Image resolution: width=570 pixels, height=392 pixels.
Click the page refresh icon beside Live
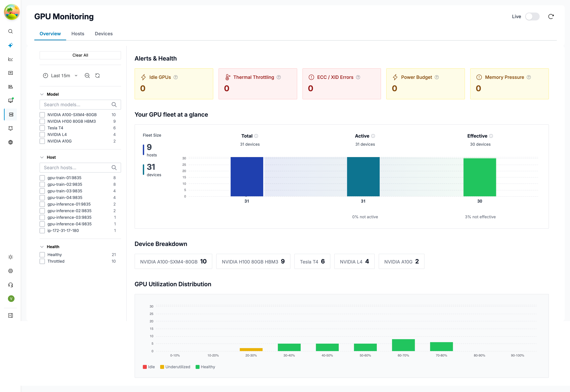click(551, 16)
